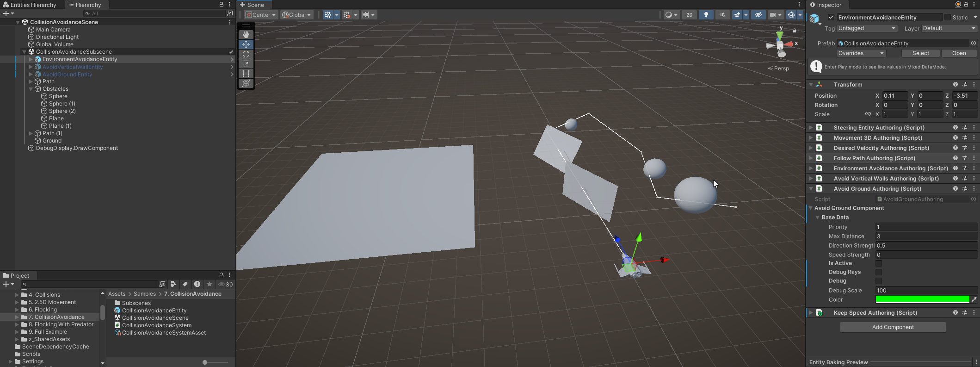Click the Max Distance input field

pos(926,236)
